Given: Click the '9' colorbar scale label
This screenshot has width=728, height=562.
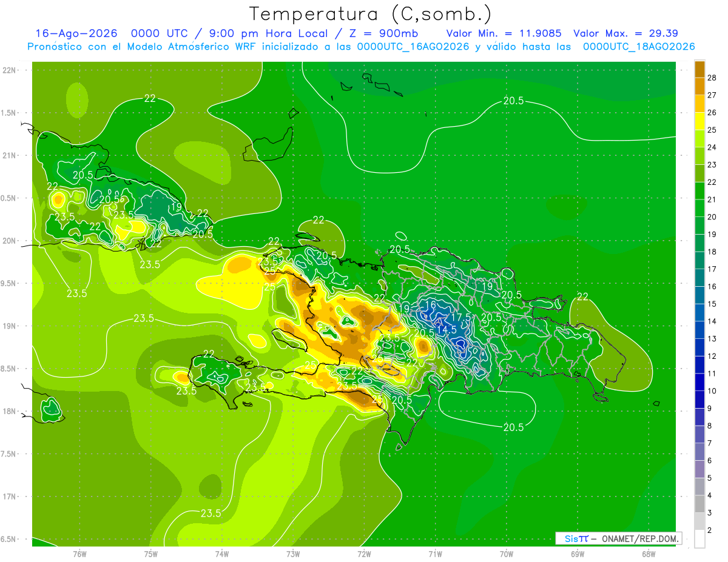Looking at the screenshot, I should (x=710, y=409).
